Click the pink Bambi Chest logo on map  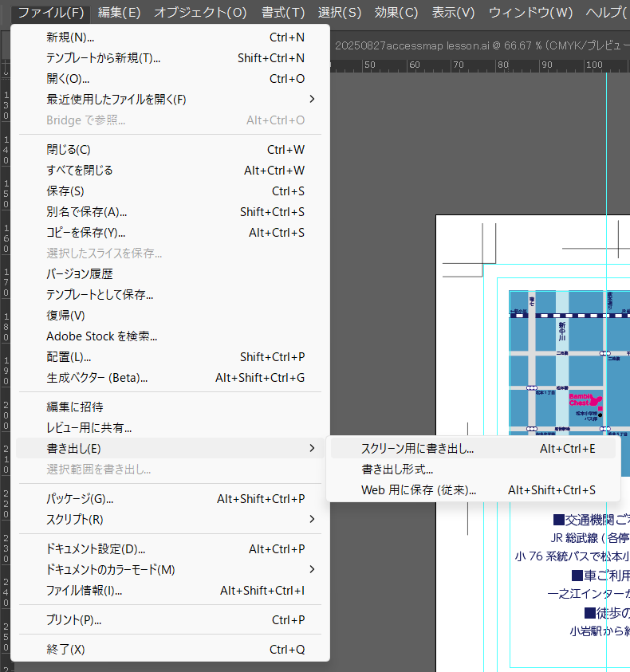(585, 399)
